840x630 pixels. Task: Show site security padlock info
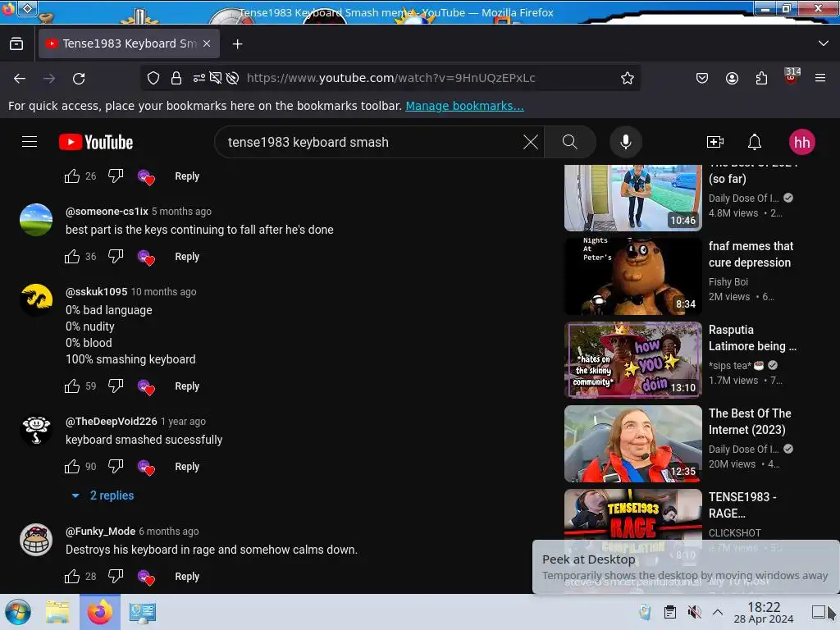[x=176, y=78]
